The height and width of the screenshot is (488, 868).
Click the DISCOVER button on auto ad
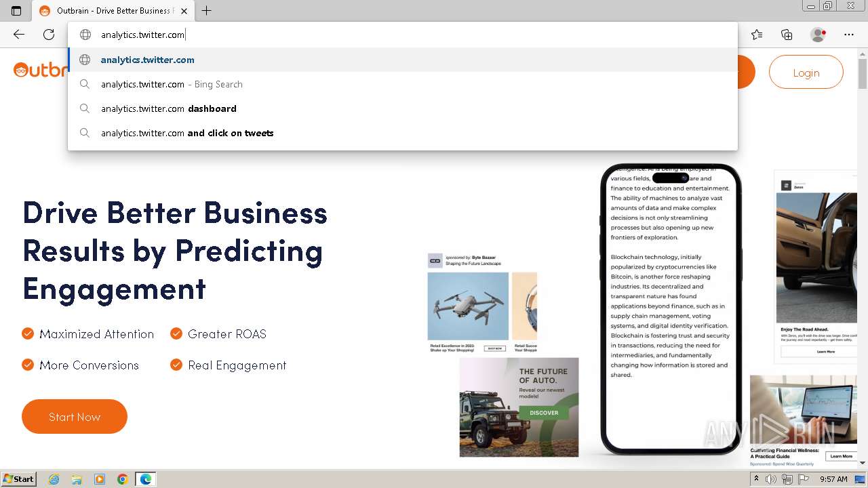tap(544, 412)
